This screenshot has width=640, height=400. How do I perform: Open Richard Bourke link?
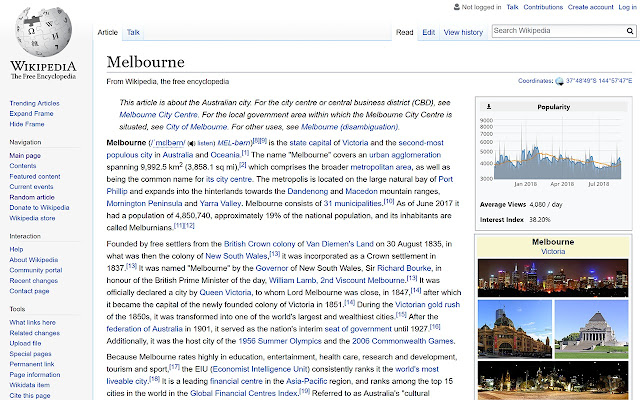(x=404, y=269)
